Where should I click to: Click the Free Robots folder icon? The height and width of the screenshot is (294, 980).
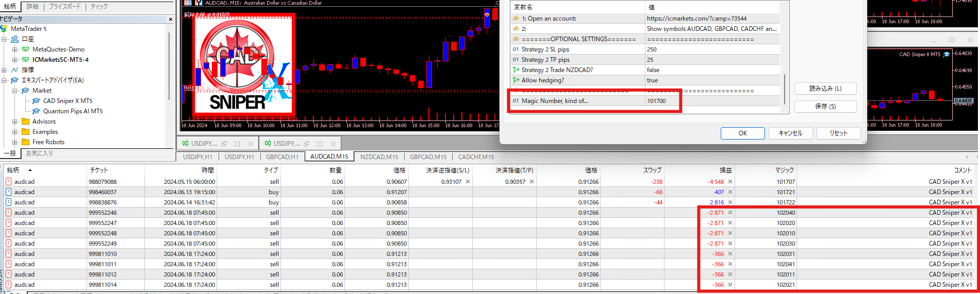25,142
